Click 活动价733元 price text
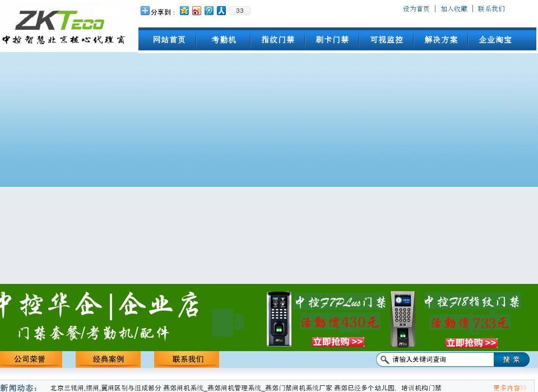Image resolution: width=538 pixels, height=392 pixels. (x=470, y=323)
